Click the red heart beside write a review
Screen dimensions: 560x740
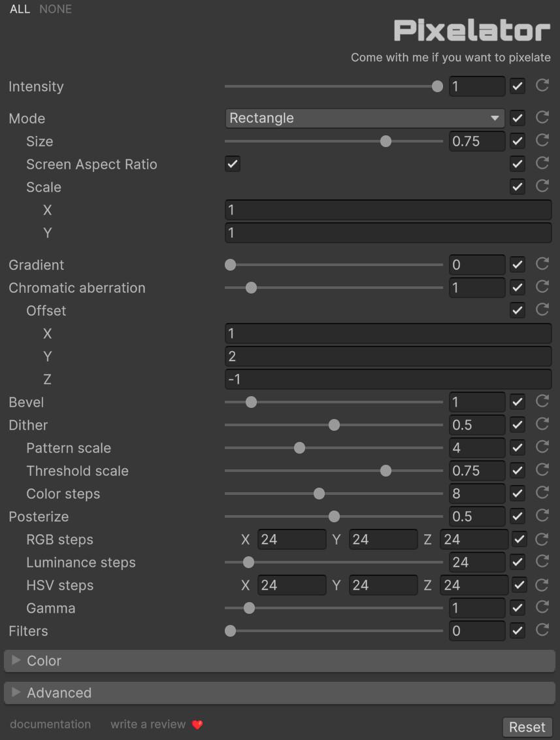pos(197,724)
